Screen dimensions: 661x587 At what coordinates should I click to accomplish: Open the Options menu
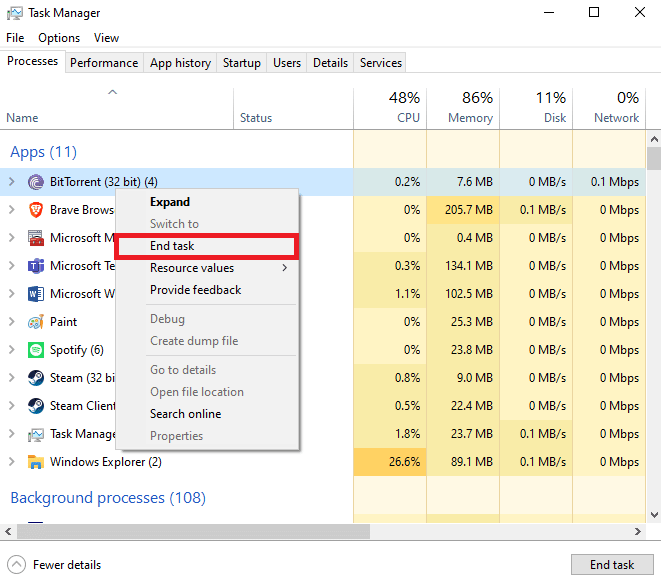tap(59, 38)
